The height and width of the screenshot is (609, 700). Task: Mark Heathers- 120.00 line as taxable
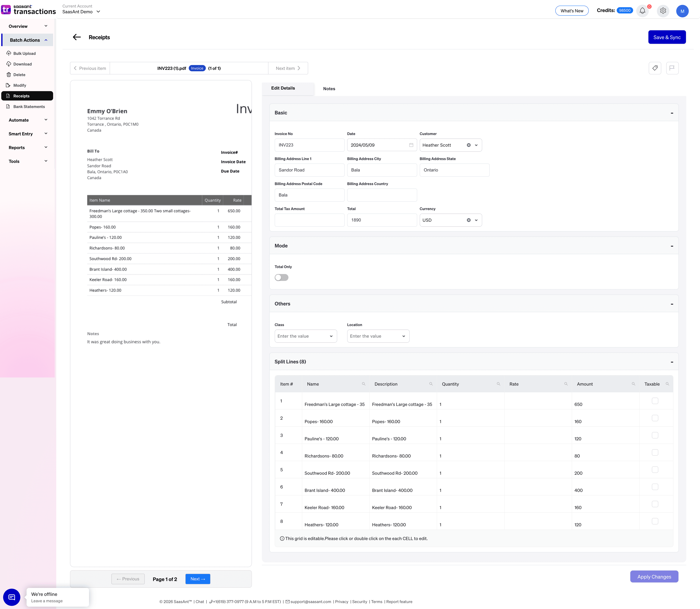click(655, 521)
